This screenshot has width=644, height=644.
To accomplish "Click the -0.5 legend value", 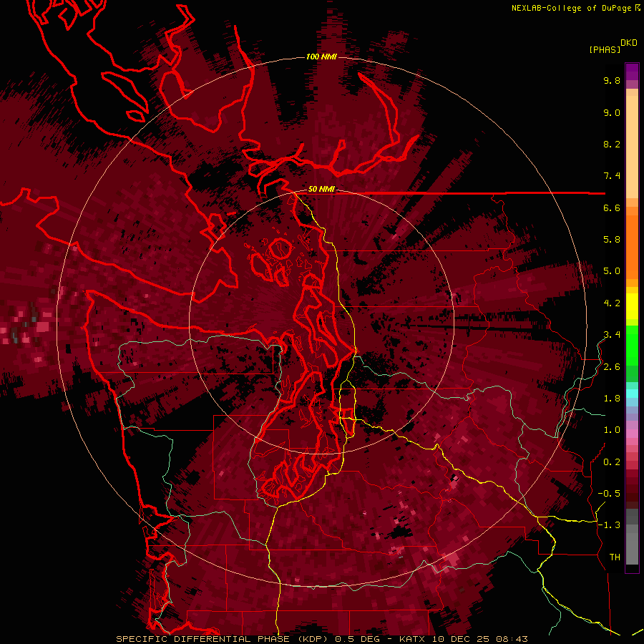I will tap(609, 494).
